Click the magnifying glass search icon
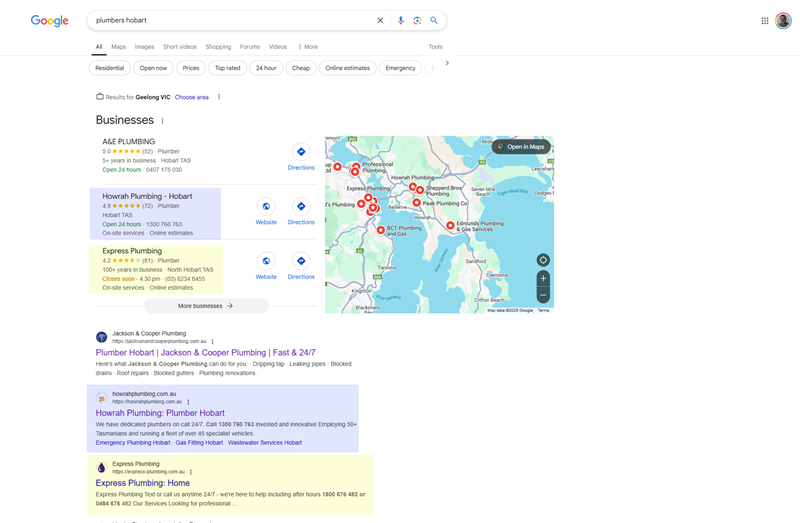Screen dimensions: 800x523 click(434, 20)
